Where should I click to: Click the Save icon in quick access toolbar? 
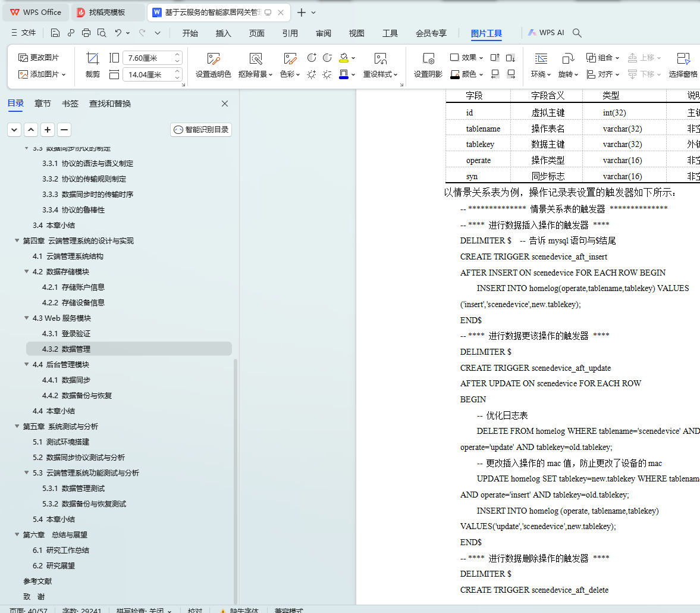(55, 33)
